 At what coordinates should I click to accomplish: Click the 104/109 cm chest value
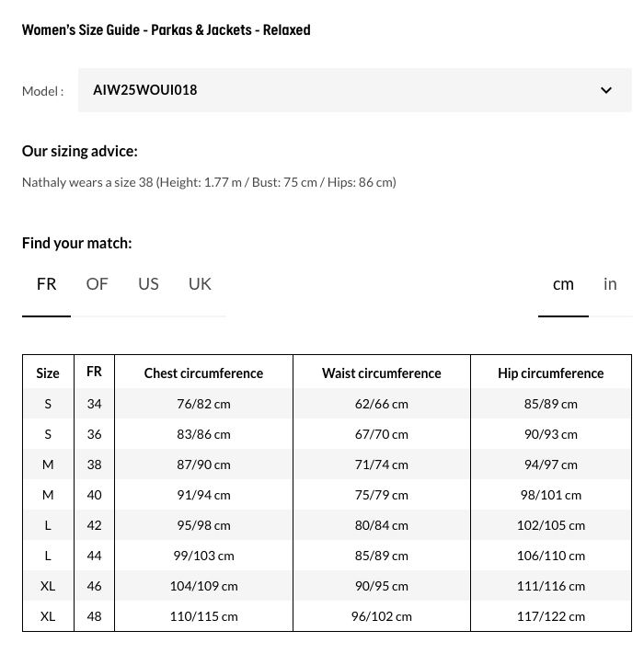pos(203,585)
